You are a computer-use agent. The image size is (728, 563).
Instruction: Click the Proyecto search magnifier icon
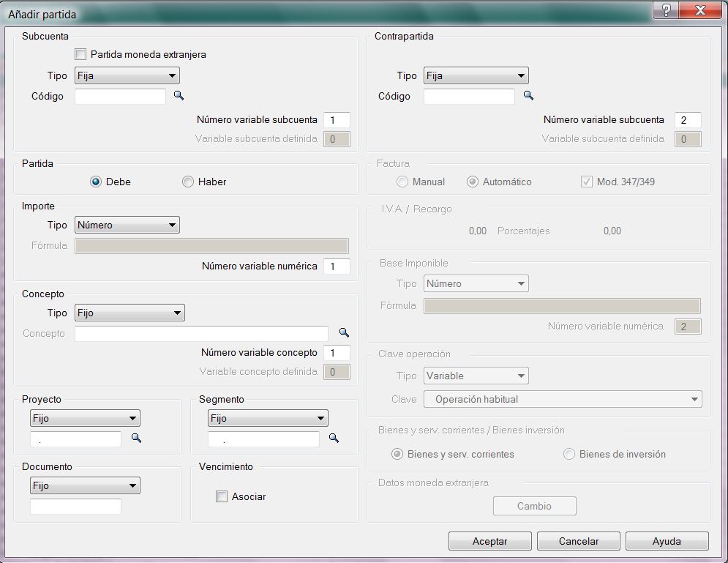(135, 439)
